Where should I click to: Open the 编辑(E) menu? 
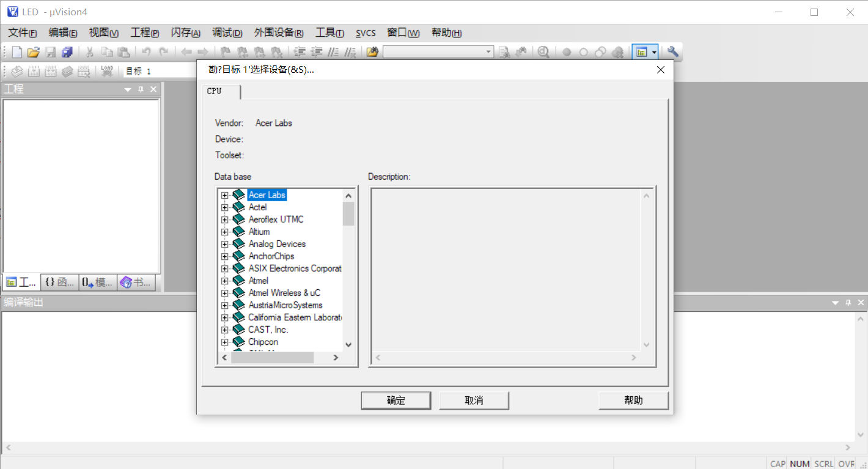click(x=63, y=33)
